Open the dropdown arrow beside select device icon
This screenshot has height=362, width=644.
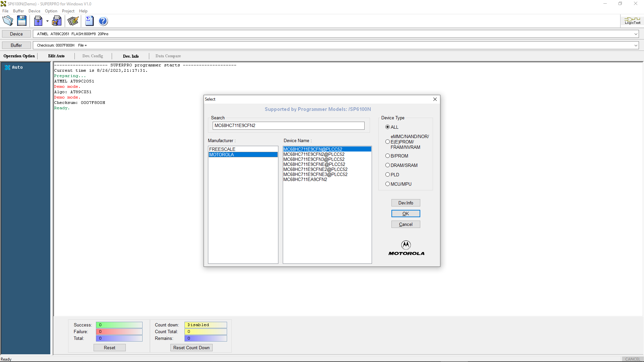47,21
